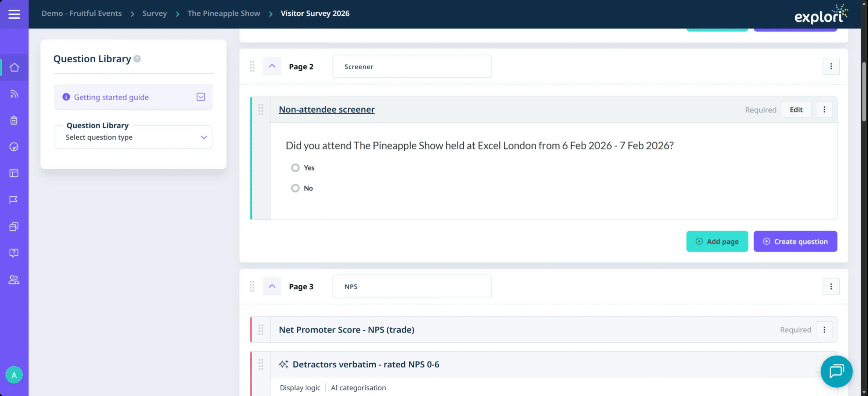Viewport: 868px width, 396px height.
Task: Click the question-mark support icon in sidebar
Action: (x=14, y=253)
